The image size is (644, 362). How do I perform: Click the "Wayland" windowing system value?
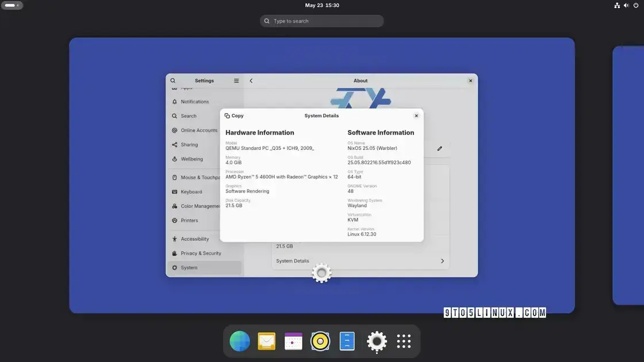tap(357, 206)
